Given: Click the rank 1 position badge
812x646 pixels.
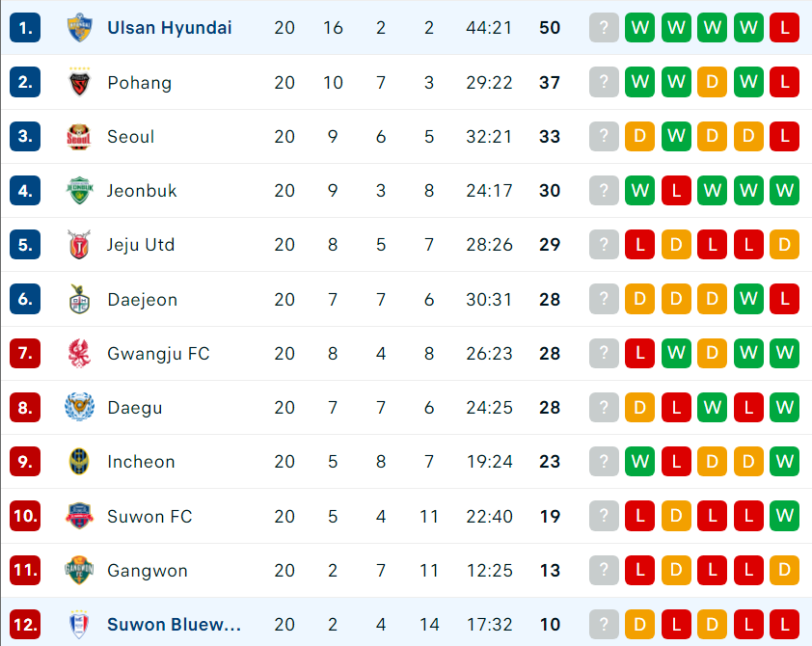Looking at the screenshot, I should pos(25,27).
